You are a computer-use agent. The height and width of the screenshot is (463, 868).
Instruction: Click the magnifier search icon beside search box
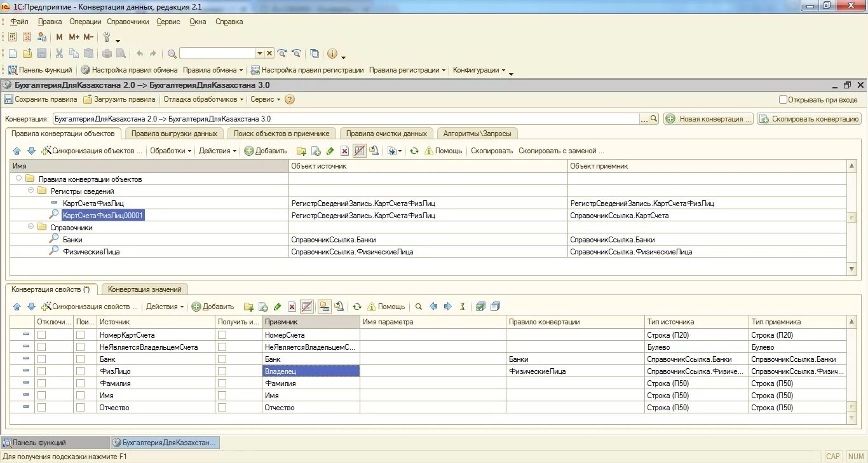[172, 53]
